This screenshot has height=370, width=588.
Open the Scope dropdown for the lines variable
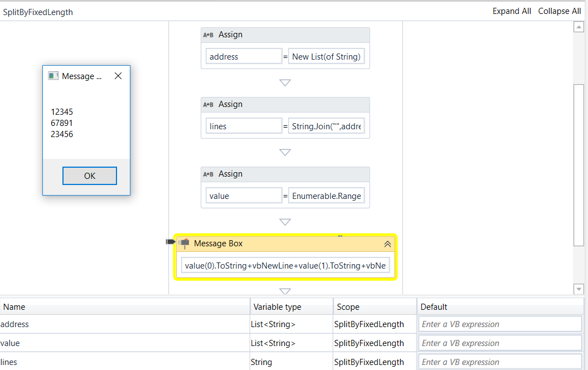click(x=375, y=362)
